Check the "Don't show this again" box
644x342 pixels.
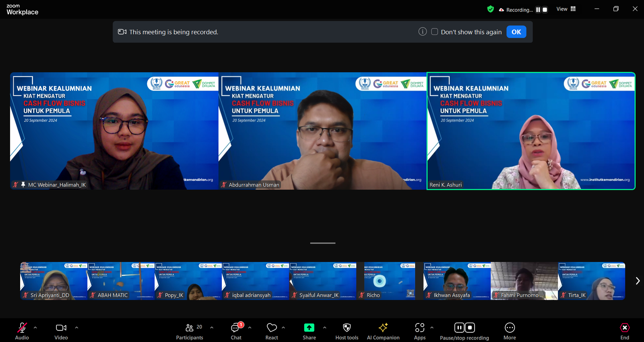coord(435,32)
